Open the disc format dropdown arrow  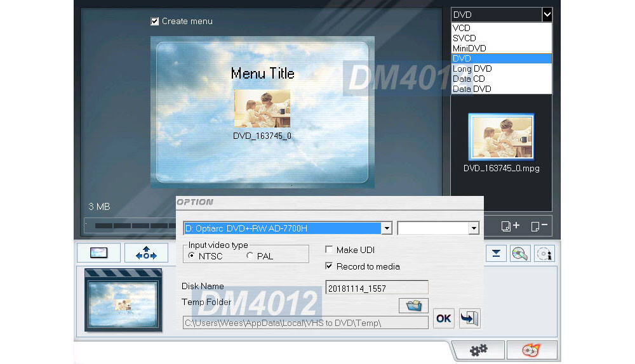pyautogui.click(x=547, y=15)
